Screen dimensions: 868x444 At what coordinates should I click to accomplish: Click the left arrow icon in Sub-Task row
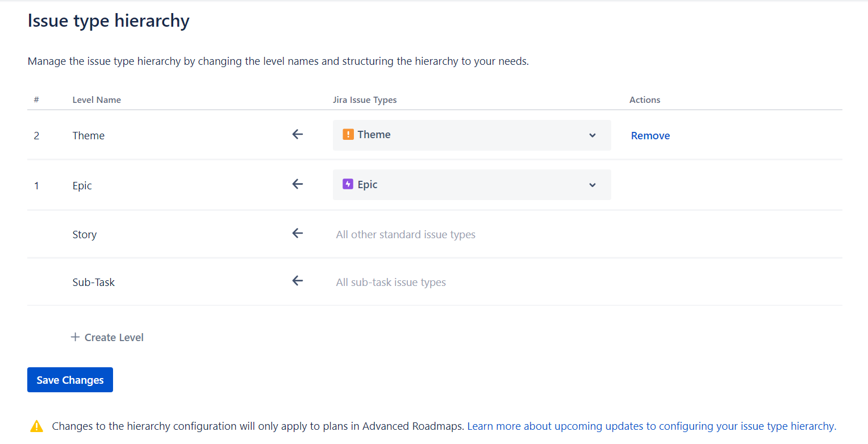(298, 281)
